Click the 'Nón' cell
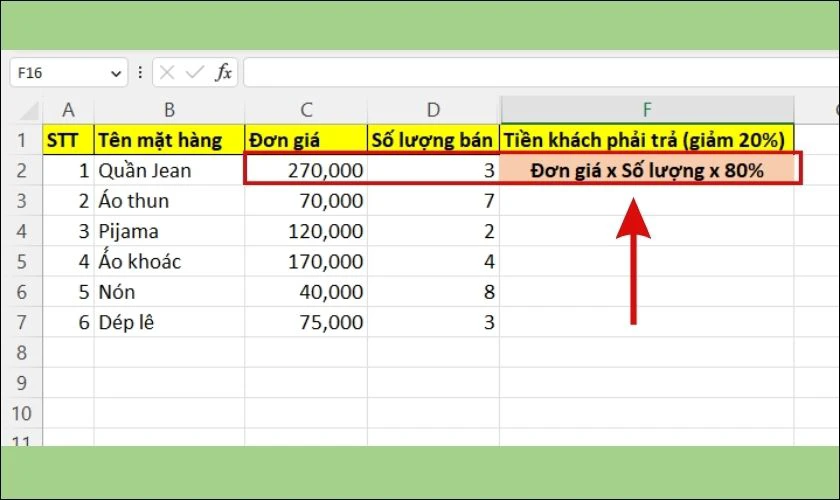 (169, 292)
